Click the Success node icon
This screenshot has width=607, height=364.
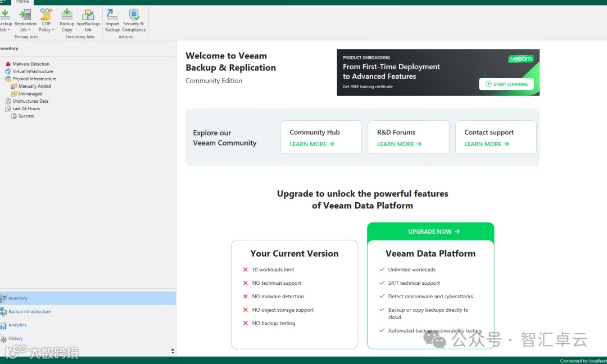[x=14, y=116]
